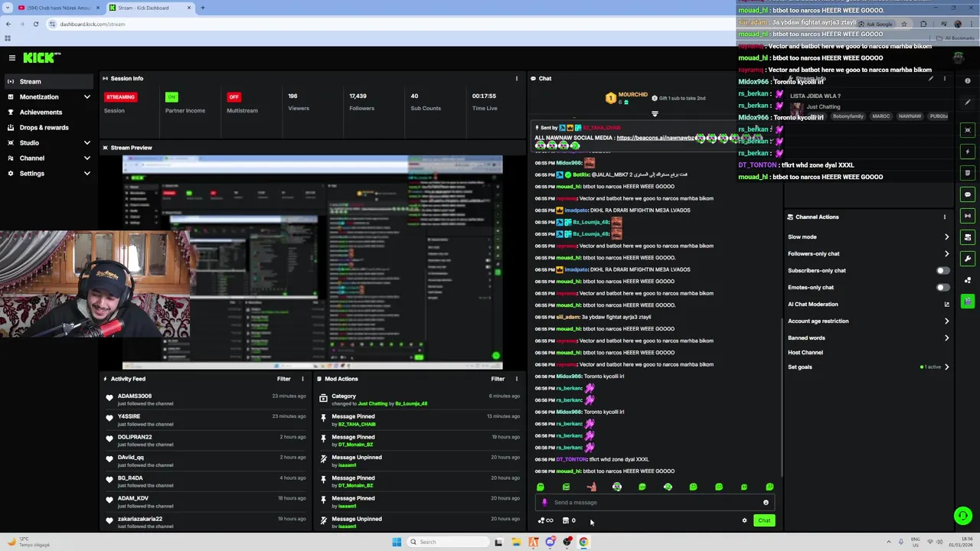This screenshot has width=980, height=551.
Task: Click the screen capture frame icon in sidebar
Action: coord(968,130)
